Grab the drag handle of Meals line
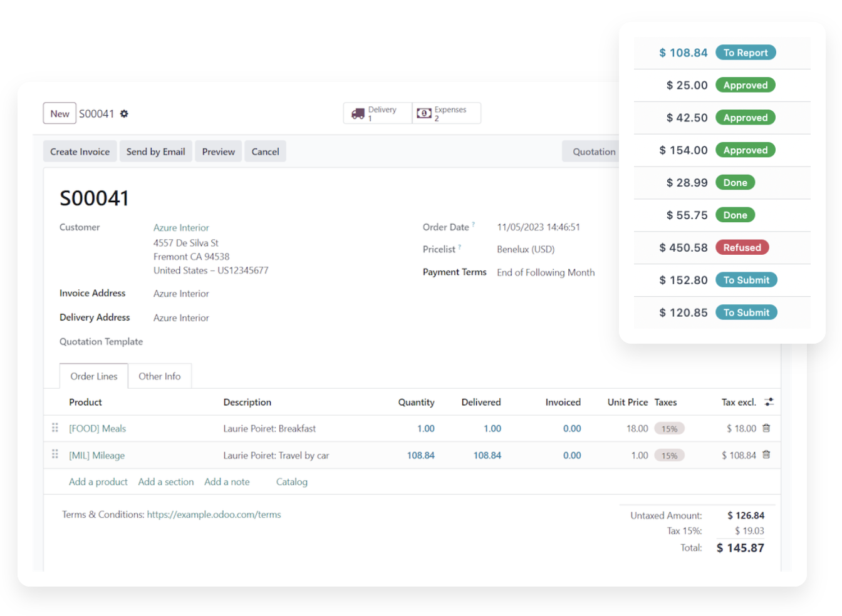The height and width of the screenshot is (616, 842). pyautogui.click(x=55, y=428)
